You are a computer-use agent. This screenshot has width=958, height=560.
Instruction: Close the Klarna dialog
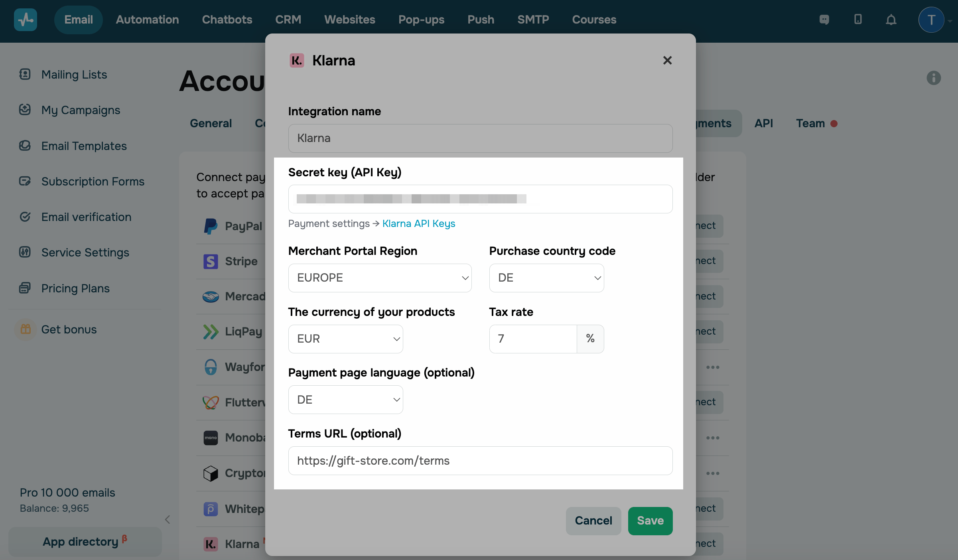[x=667, y=60]
